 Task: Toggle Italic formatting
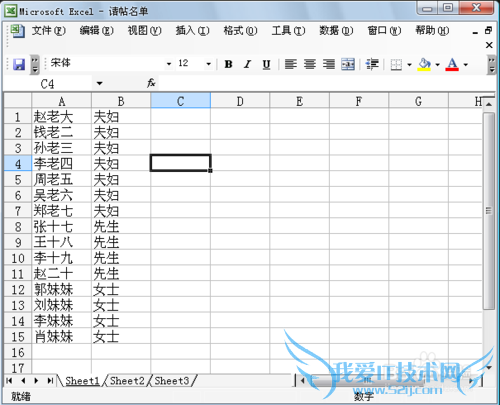(x=247, y=64)
